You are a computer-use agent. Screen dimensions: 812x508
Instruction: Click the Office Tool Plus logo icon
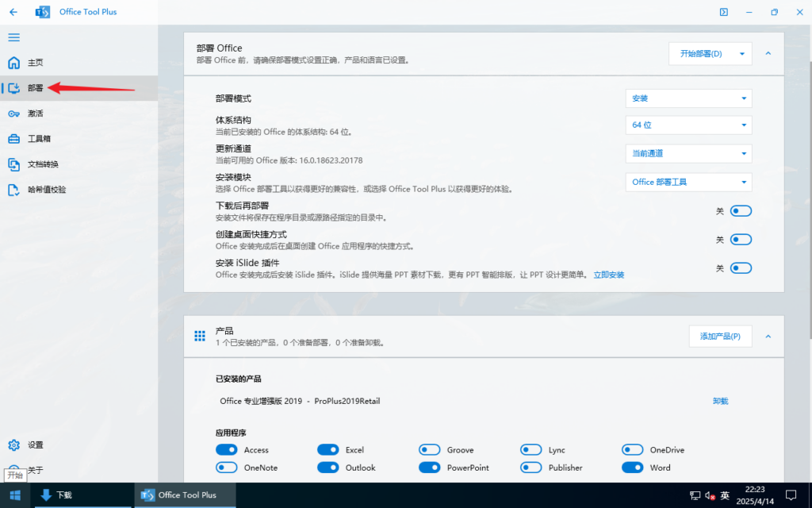(x=43, y=12)
